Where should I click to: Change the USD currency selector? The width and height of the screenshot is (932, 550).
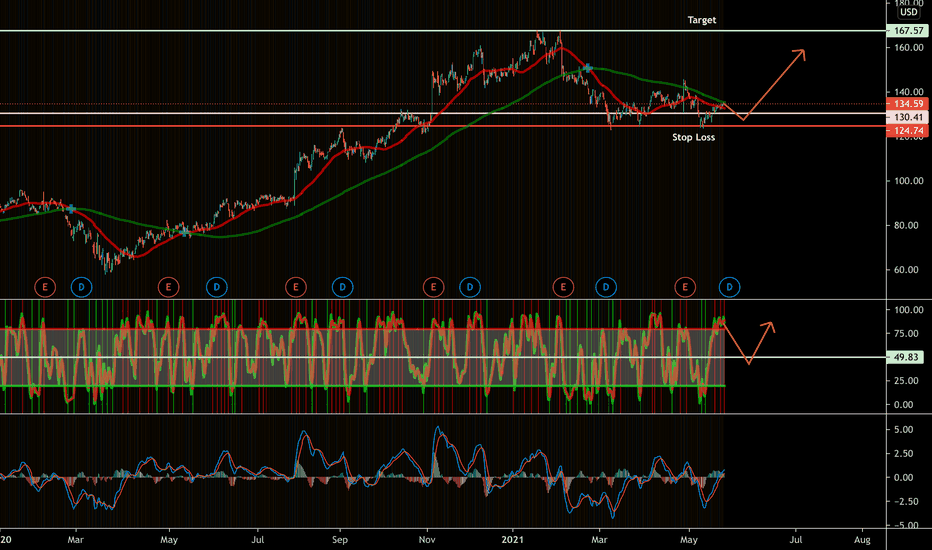(x=908, y=12)
